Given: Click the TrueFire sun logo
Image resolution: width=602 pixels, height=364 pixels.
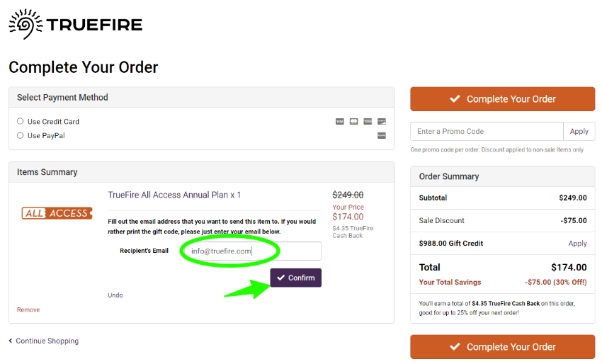Looking at the screenshot, I should 25,24.
